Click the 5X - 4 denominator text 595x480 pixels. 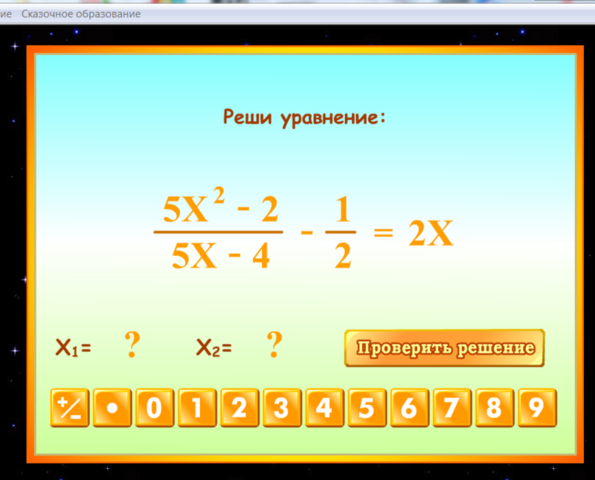[220, 256]
